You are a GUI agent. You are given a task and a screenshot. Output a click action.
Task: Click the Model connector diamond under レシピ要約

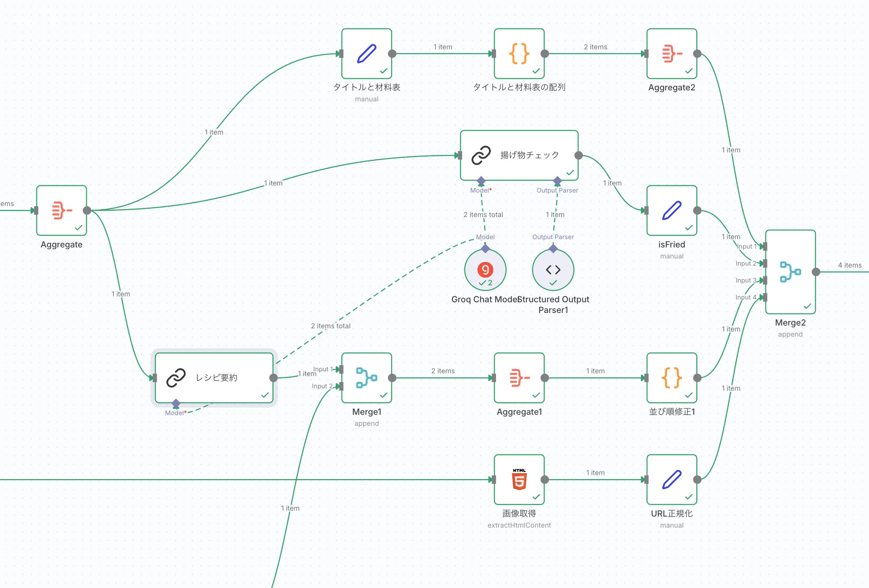[176, 403]
